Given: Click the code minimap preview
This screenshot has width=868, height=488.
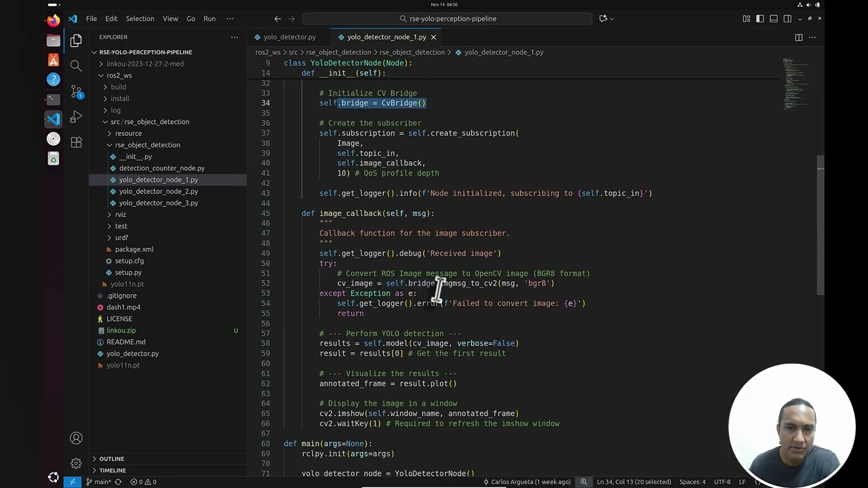Looking at the screenshot, I should (x=797, y=85).
